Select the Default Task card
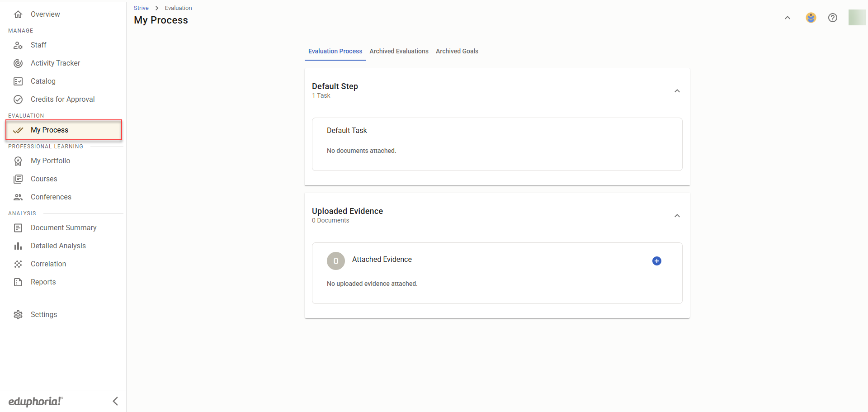 coord(497,144)
